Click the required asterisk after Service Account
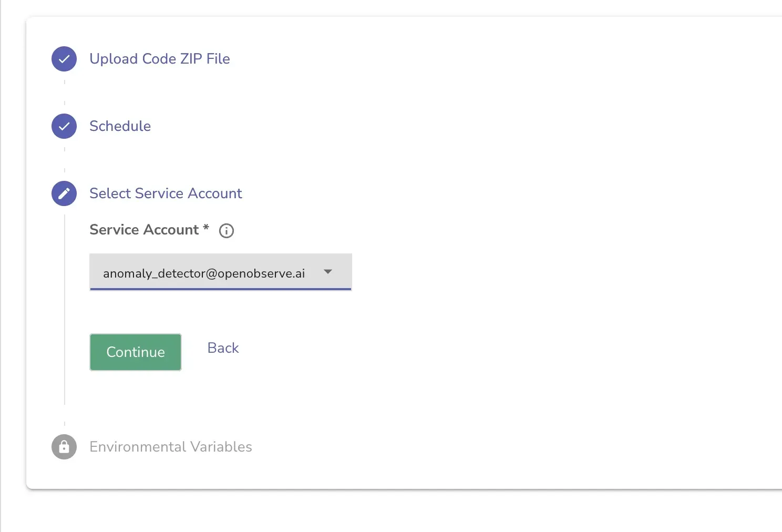Image resolution: width=782 pixels, height=532 pixels. (x=206, y=228)
